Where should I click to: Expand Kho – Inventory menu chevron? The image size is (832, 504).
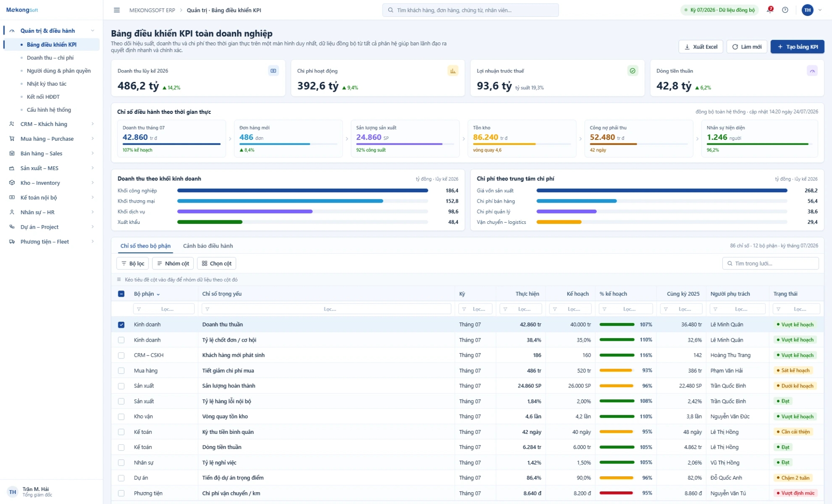[x=92, y=183]
